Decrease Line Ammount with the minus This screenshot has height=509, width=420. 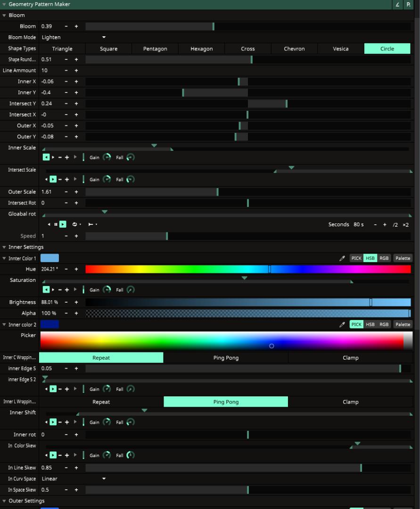click(66, 70)
